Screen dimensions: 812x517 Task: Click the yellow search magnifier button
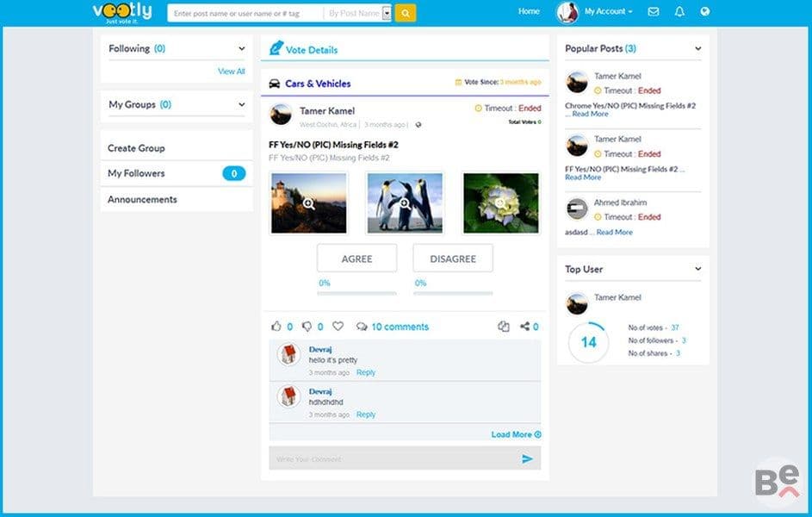click(406, 13)
